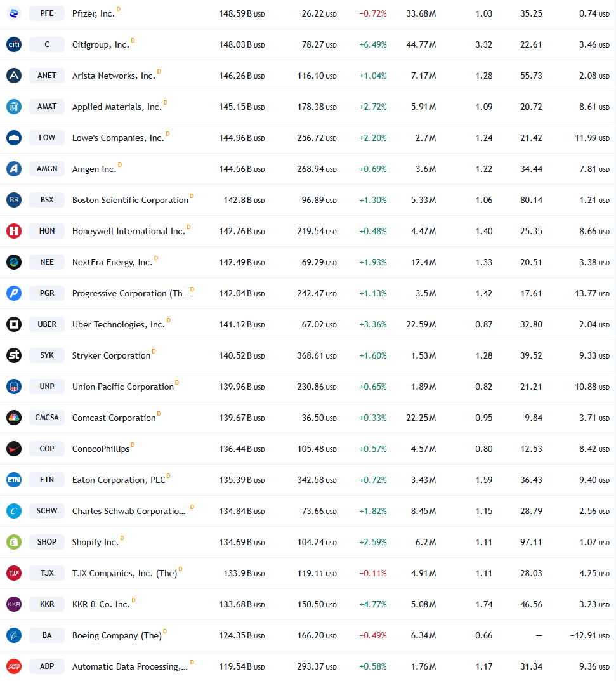616x681 pixels.
Task: Click the KKR logo icon
Action: [14, 604]
